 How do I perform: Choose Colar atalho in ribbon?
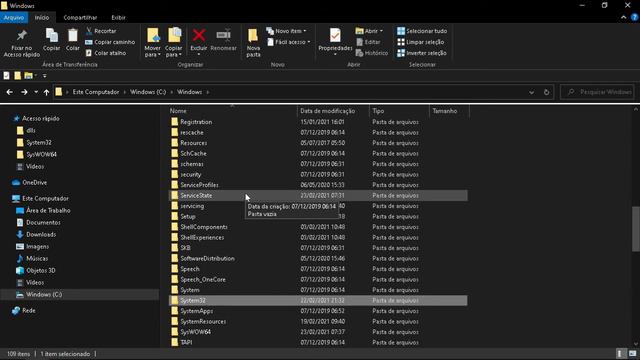coord(106,53)
